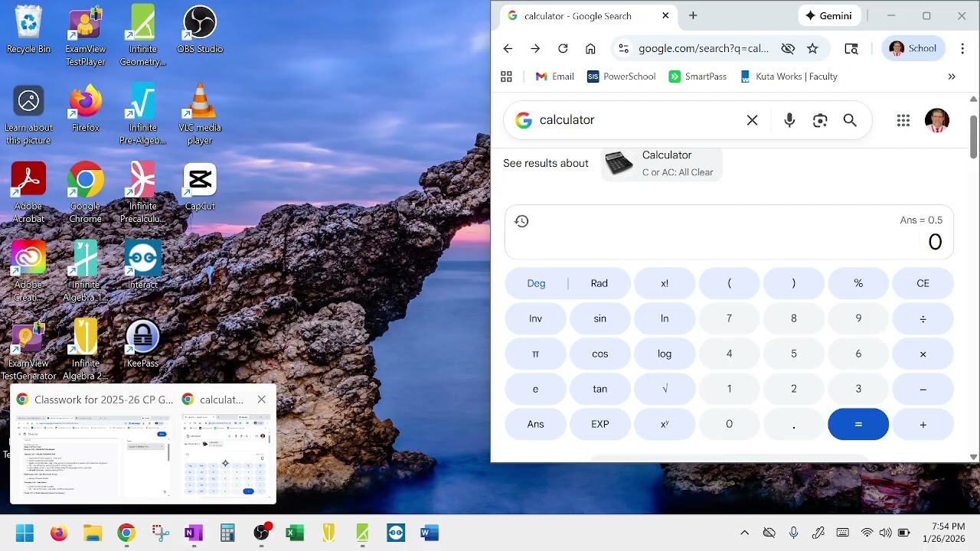Open Word from the taskbar
This screenshot has height=551, width=980.
point(430,533)
